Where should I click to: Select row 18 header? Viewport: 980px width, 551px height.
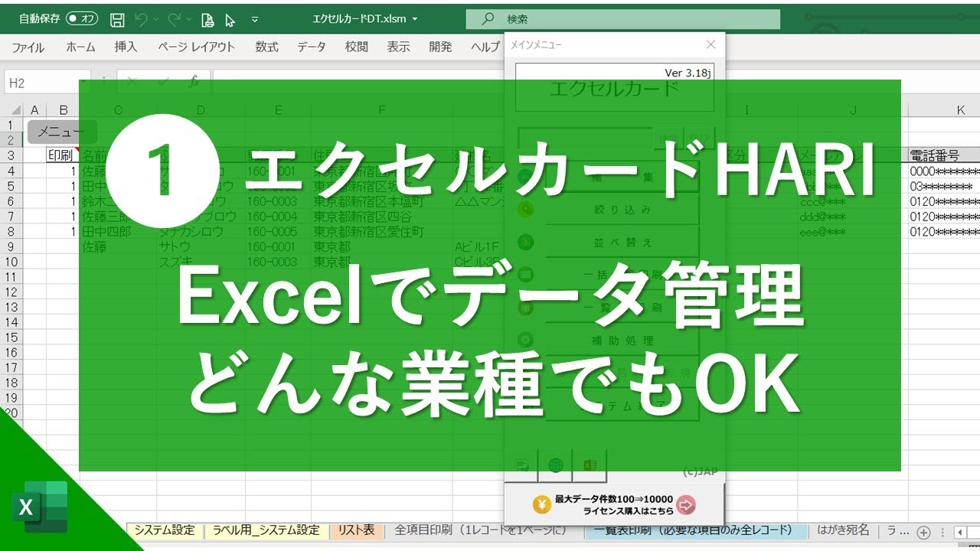[11, 383]
